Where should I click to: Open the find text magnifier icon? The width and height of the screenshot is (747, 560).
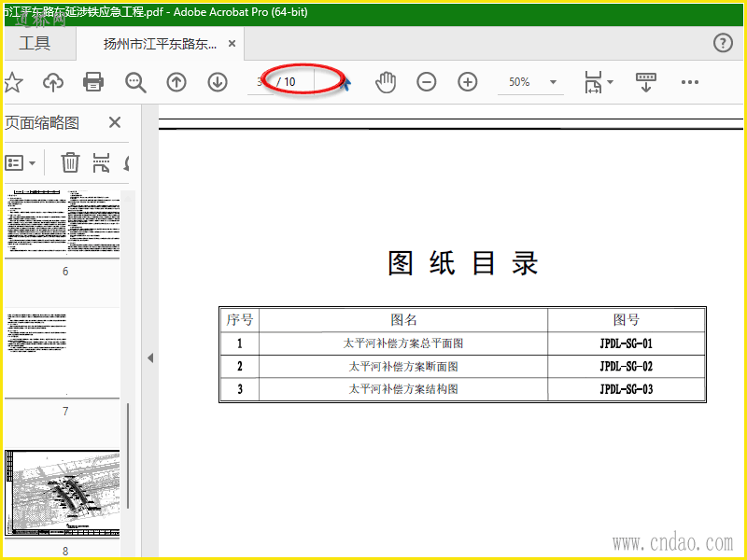click(135, 82)
